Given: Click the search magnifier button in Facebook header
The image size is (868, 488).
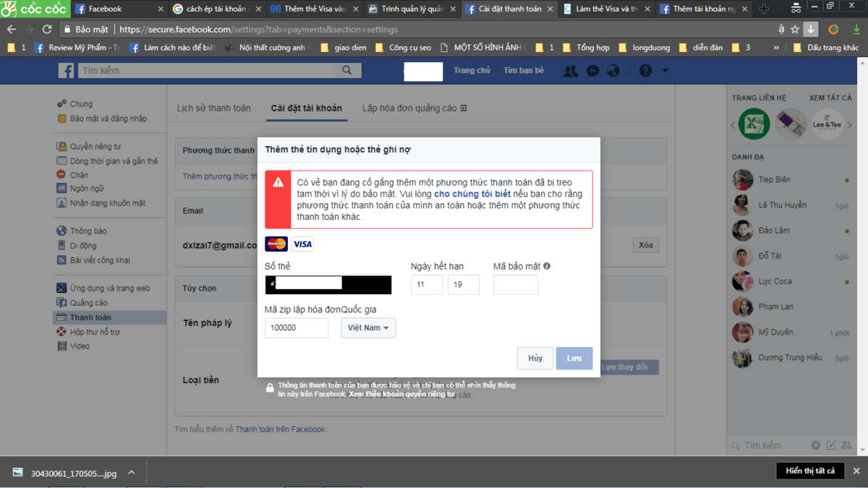Looking at the screenshot, I should click(347, 70).
